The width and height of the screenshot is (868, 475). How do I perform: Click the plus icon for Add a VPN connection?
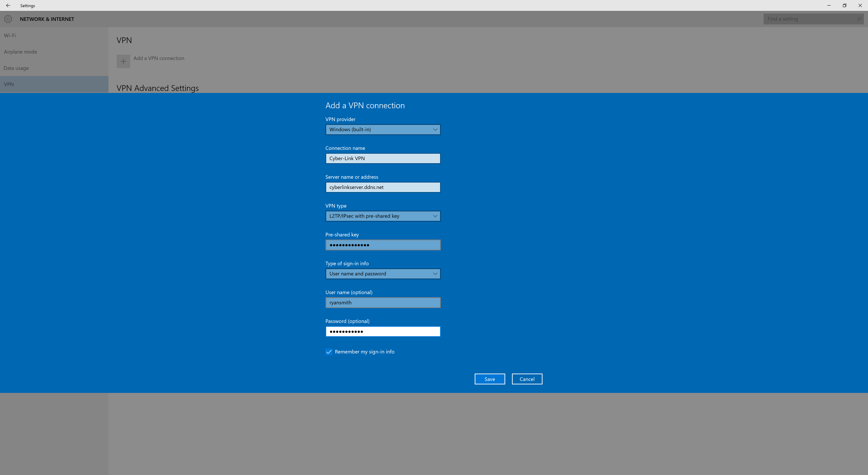[123, 61]
